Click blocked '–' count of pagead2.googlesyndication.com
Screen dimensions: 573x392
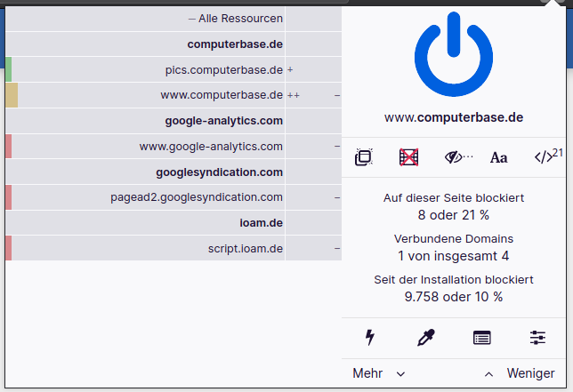pos(337,197)
